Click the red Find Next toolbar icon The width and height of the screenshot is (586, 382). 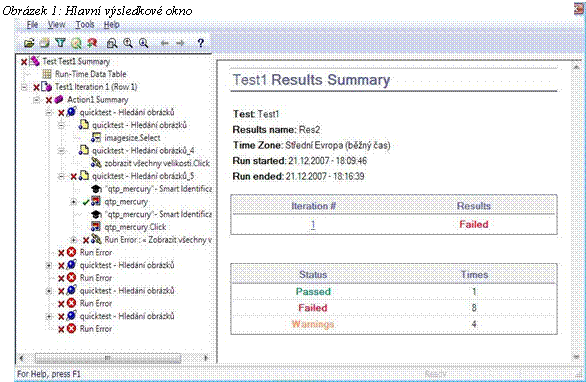pyautogui.click(x=92, y=43)
